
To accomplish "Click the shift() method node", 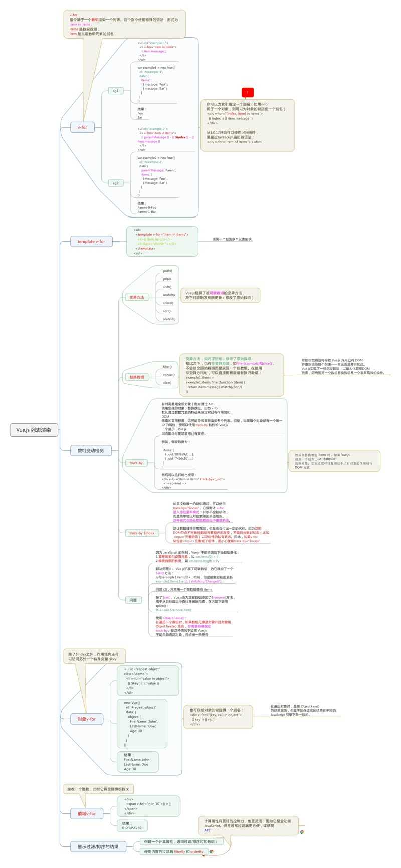I will [167, 287].
